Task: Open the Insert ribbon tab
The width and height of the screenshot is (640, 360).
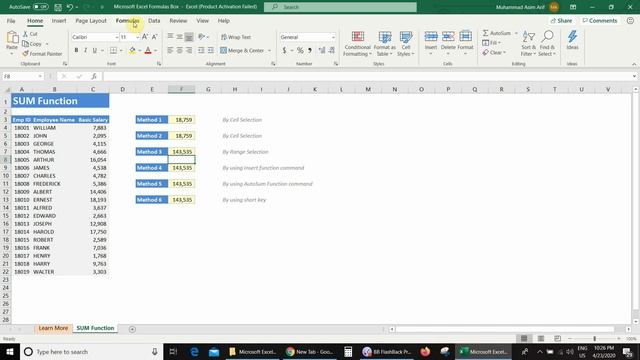Action: point(59,20)
